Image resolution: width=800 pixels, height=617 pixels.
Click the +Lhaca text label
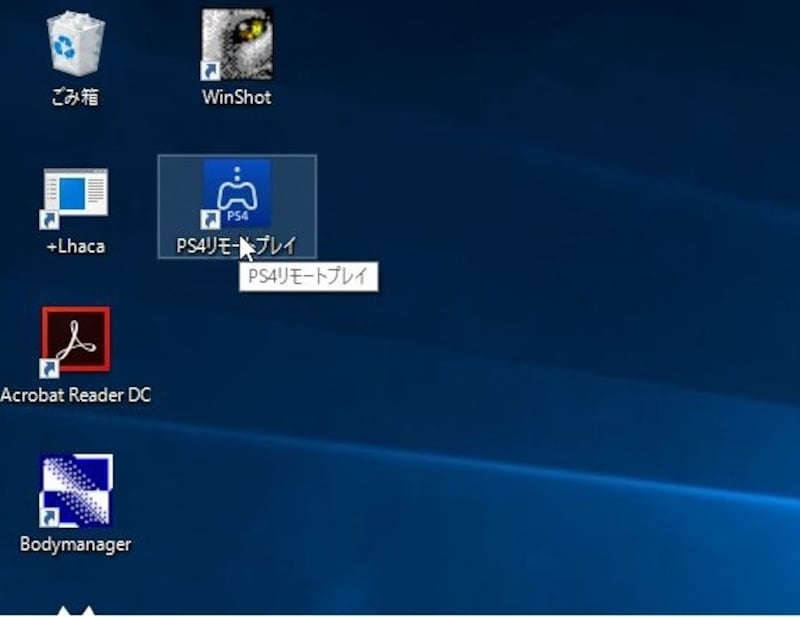76,246
